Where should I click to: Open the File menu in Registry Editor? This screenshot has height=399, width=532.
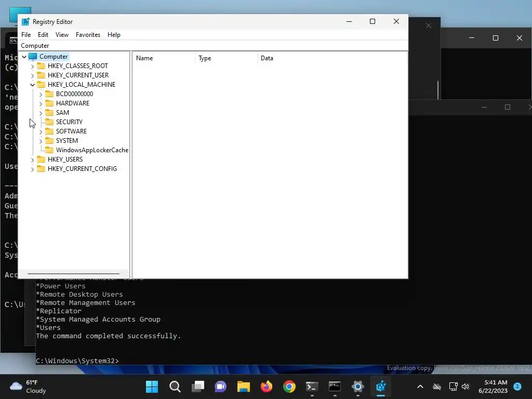[x=26, y=35]
